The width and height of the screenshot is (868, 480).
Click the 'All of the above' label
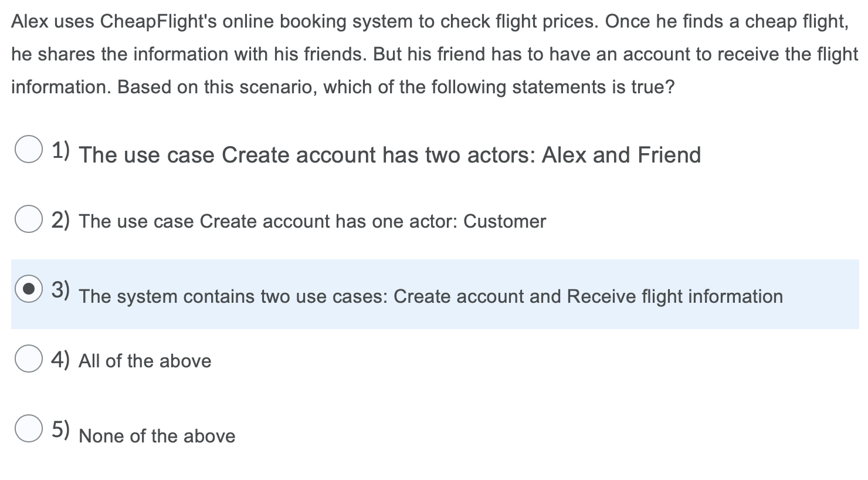pos(145,361)
